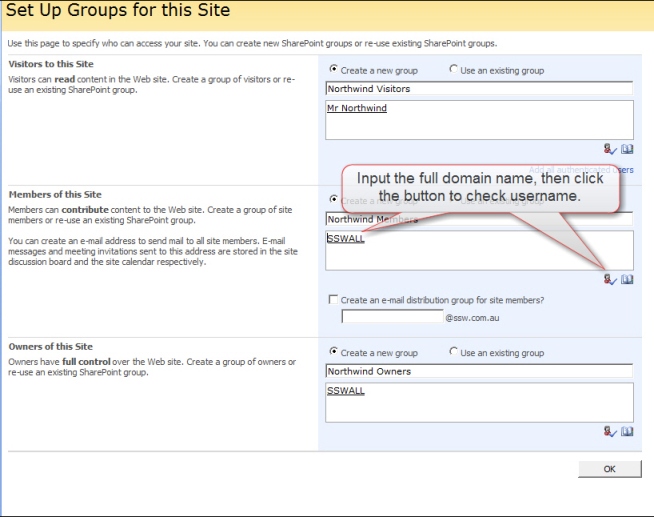Click the 'Northwind Visitors' group name field
The height and width of the screenshot is (517, 654).
pyautogui.click(x=479, y=89)
